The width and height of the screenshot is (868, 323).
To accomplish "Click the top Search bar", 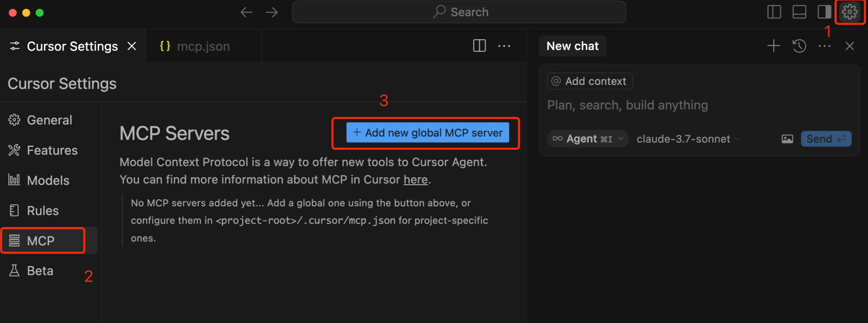I will click(459, 12).
